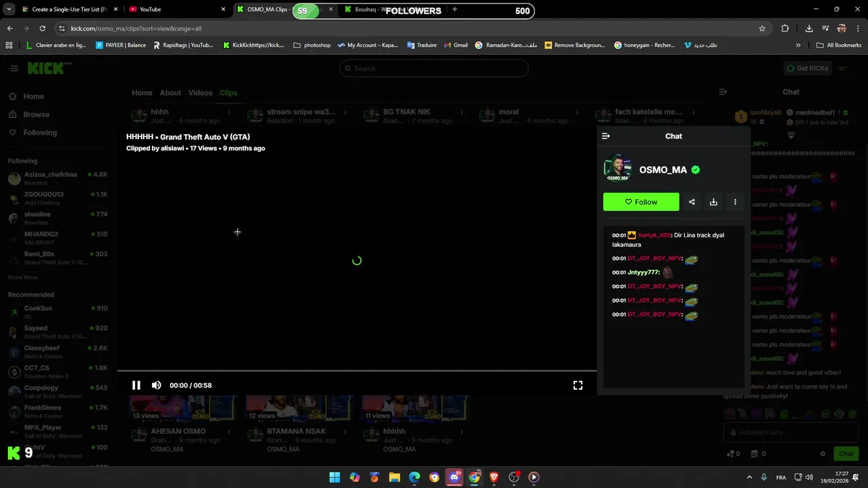Open File Explorer from the taskbar
The image size is (868, 488).
[395, 477]
